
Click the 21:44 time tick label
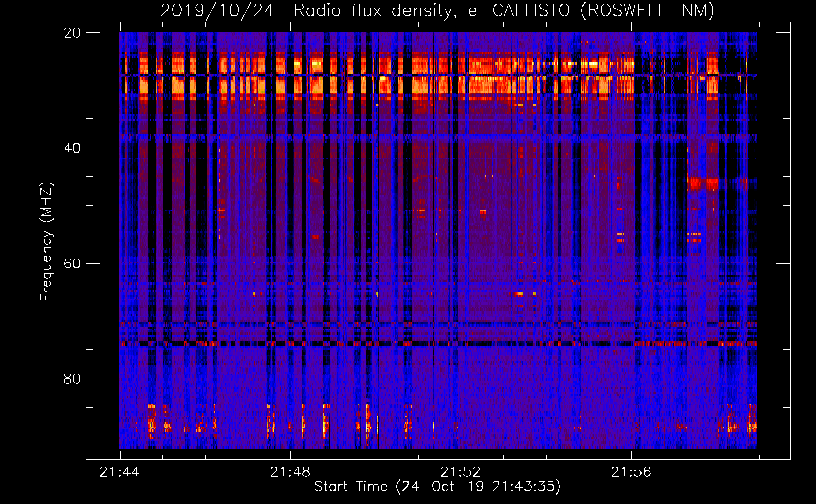(x=120, y=472)
